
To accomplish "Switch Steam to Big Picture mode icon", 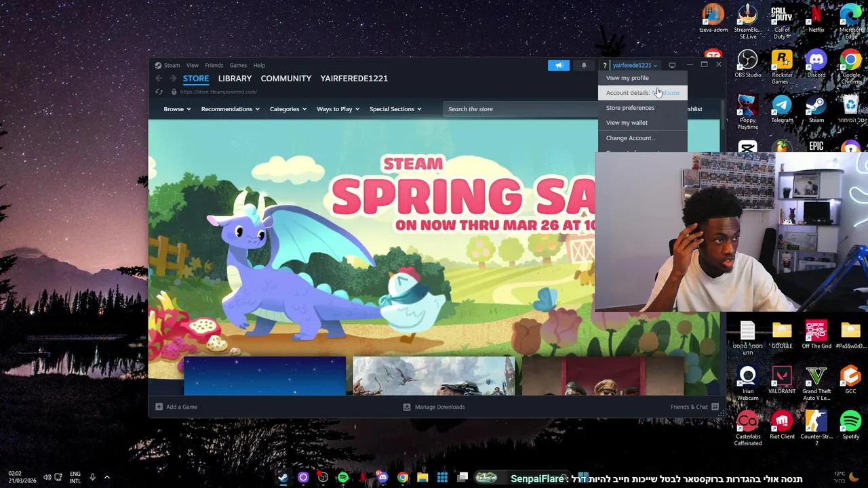I will pyautogui.click(x=672, y=65).
